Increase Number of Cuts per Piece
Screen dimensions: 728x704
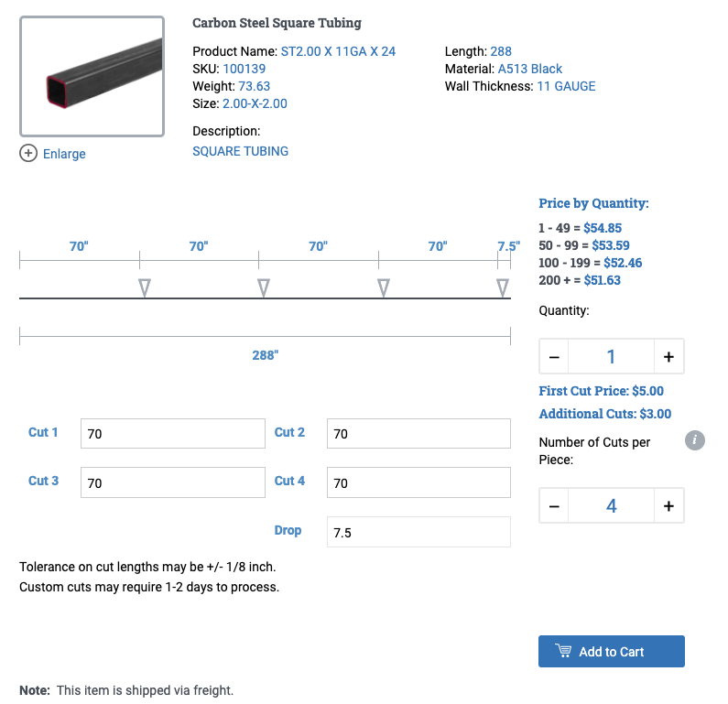(668, 505)
